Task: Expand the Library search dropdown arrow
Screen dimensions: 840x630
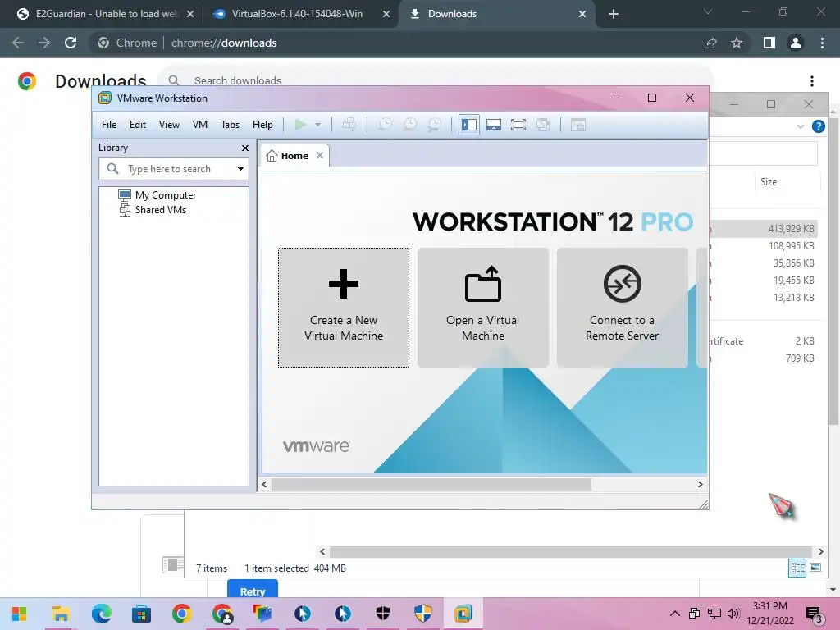Action: pos(240,169)
